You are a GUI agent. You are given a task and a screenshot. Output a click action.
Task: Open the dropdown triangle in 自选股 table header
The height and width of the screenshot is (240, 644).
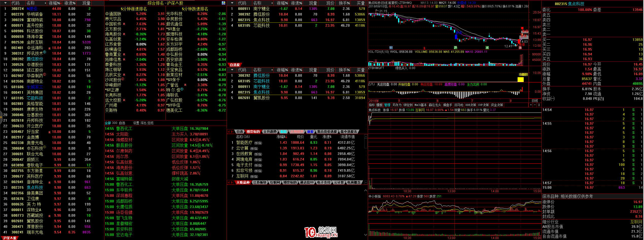[232, 70]
